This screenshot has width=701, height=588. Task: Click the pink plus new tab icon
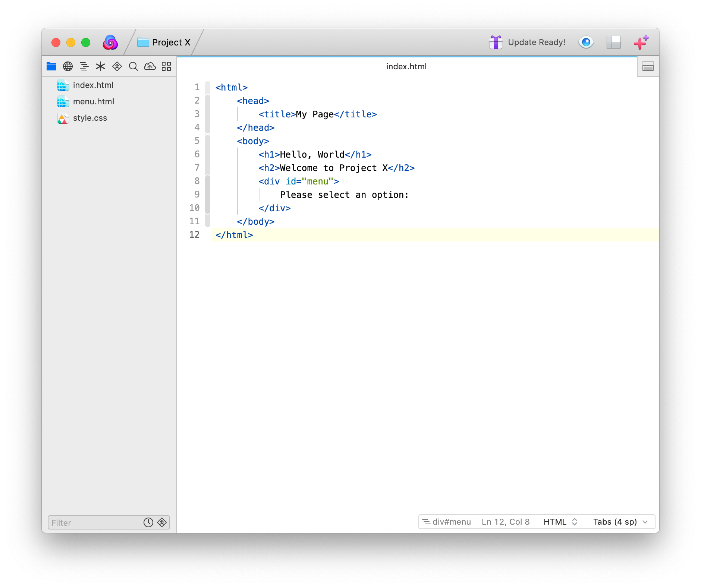641,42
